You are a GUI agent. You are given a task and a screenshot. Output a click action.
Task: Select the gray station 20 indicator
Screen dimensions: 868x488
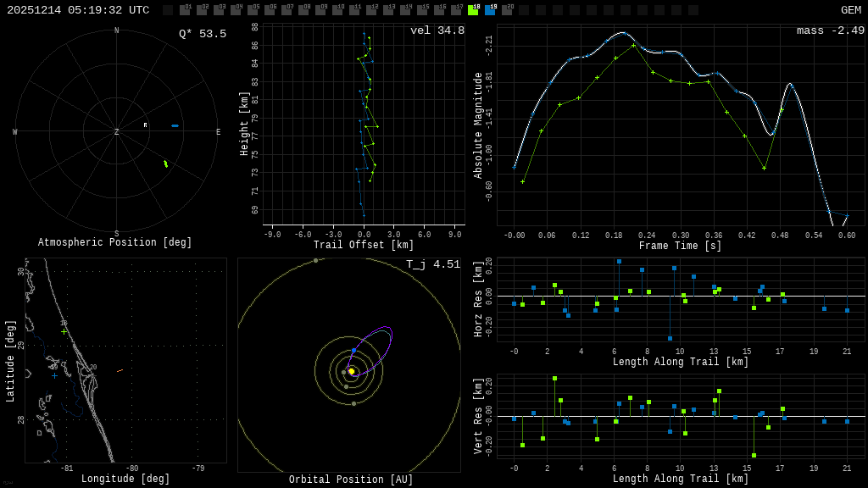pos(507,10)
